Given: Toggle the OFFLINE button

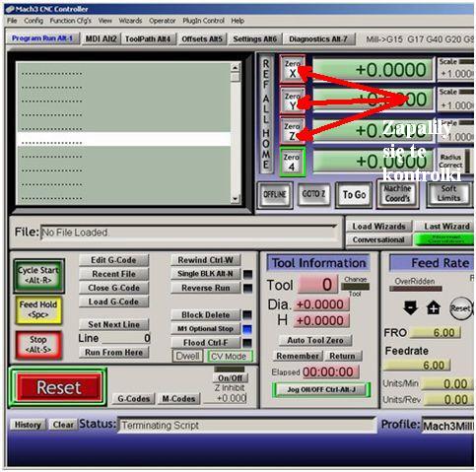Looking at the screenshot, I should coord(275,194).
